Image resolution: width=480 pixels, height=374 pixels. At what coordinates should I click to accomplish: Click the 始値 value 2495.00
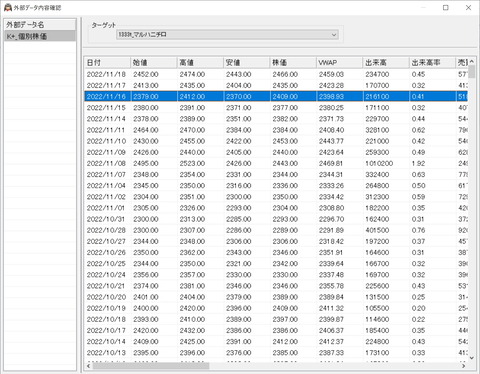pos(146,164)
